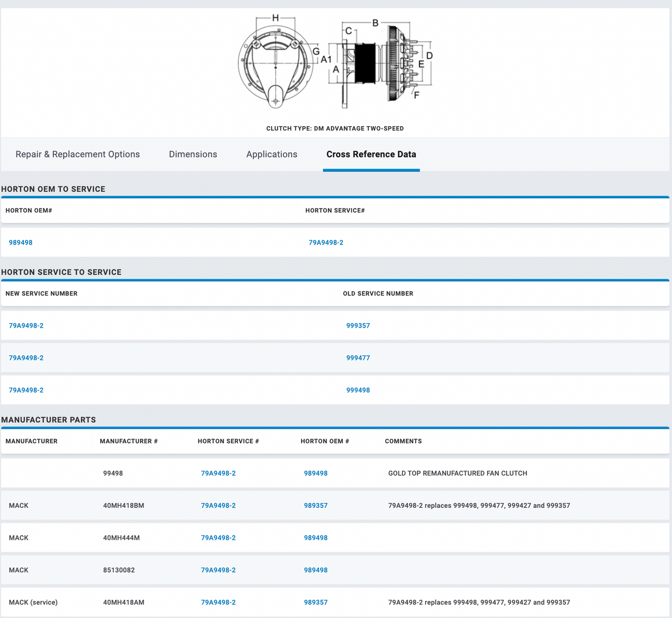Open new service number beside 999477
672x618 pixels.
click(x=26, y=358)
